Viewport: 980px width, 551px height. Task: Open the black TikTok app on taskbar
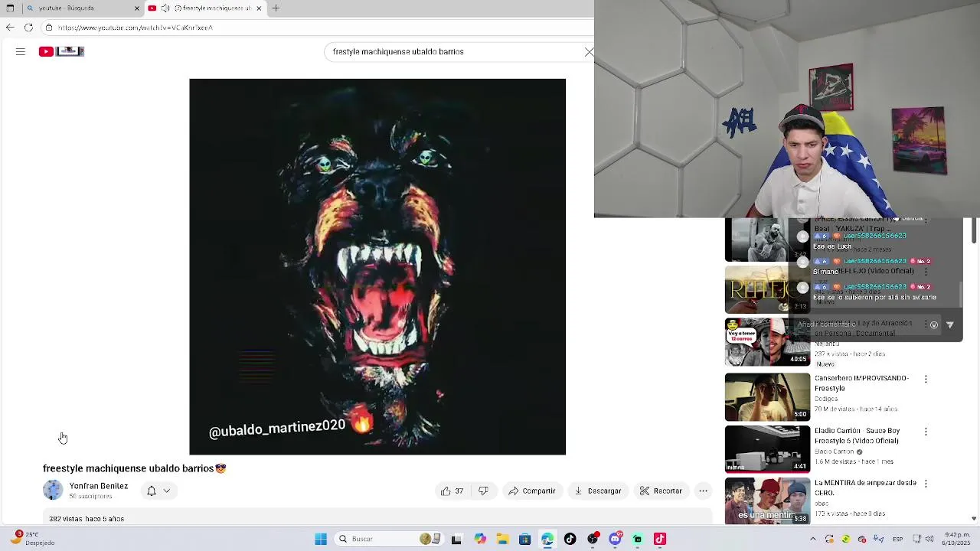pyautogui.click(x=570, y=539)
